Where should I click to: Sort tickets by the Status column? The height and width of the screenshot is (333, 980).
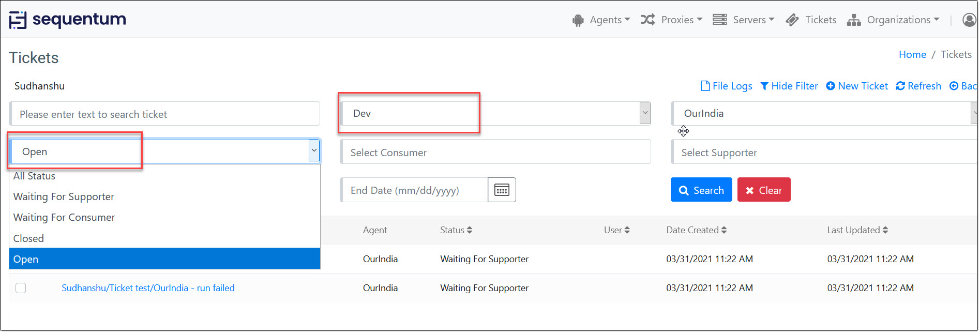[456, 230]
